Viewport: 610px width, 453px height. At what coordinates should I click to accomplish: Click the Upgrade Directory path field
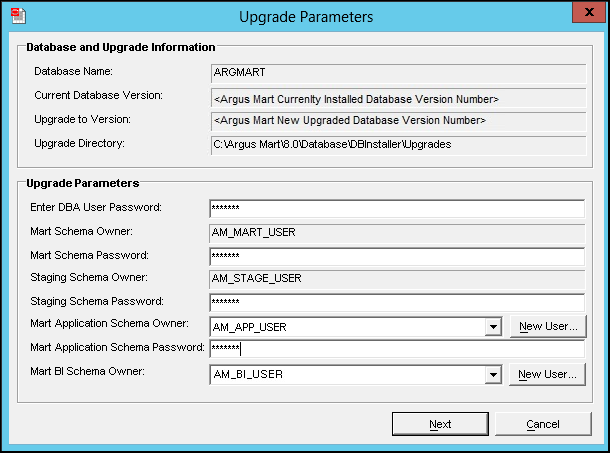click(398, 145)
